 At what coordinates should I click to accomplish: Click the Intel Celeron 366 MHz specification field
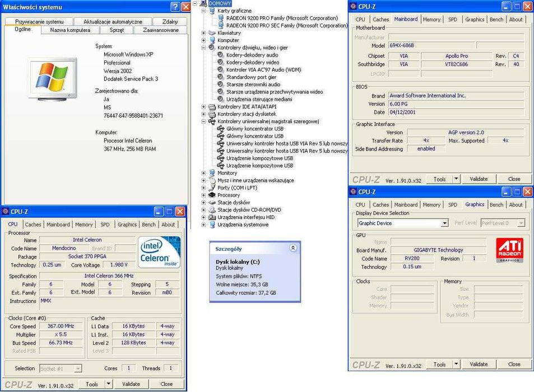click(109, 276)
